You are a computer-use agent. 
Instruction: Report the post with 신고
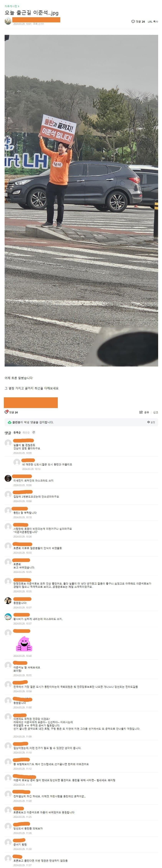(x=155, y=412)
